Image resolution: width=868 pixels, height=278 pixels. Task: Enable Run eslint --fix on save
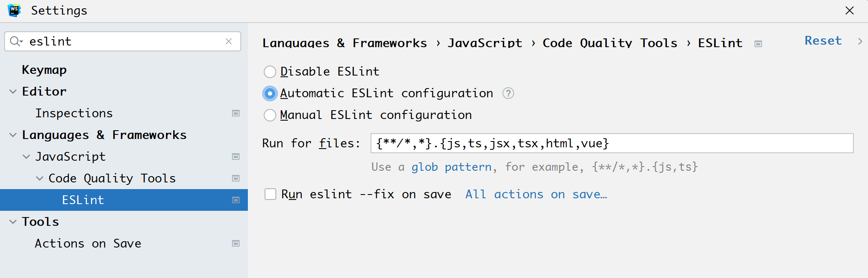tap(270, 194)
